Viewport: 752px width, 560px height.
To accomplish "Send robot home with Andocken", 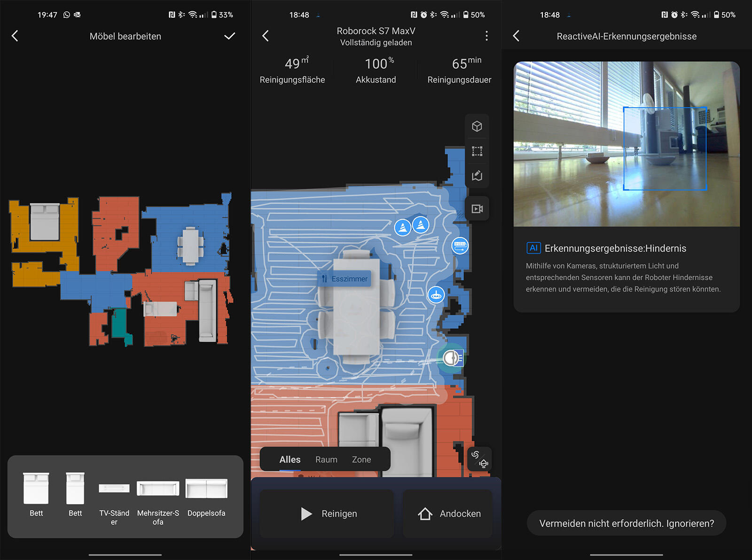I will tap(448, 514).
